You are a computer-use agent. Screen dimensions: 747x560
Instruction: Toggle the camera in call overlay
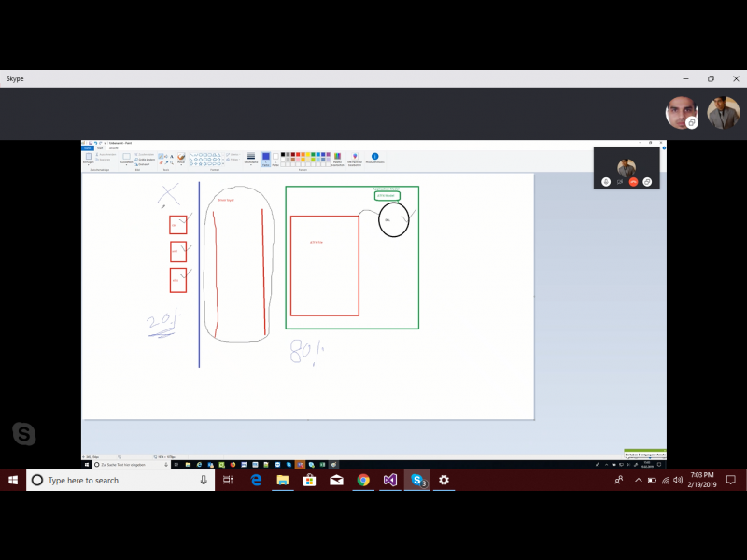tap(619, 182)
